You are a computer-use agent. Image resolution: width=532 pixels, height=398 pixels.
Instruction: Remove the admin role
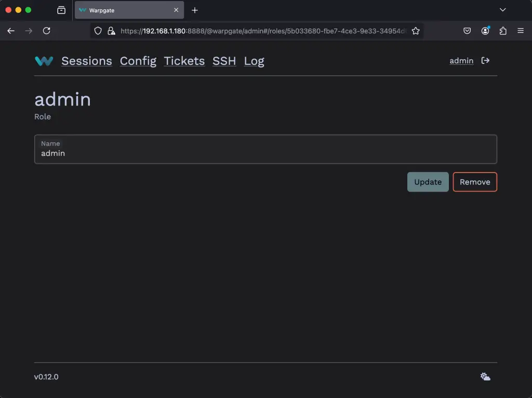click(x=474, y=182)
